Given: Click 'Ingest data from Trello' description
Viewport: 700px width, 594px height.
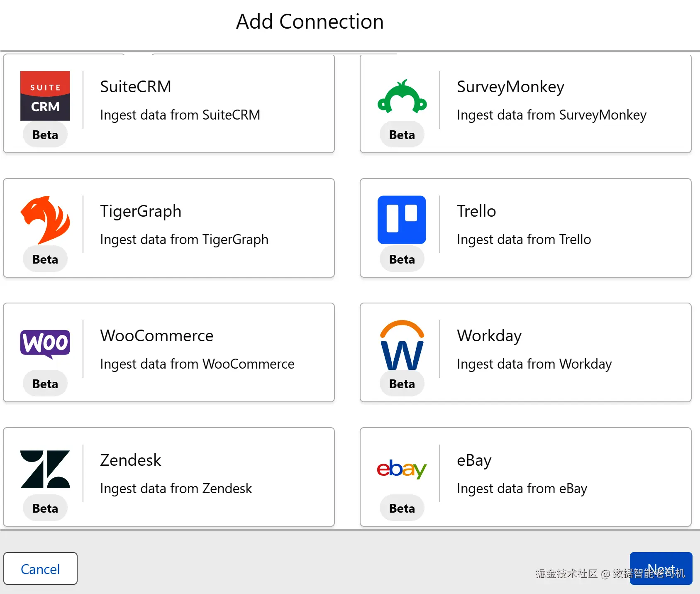Looking at the screenshot, I should pyautogui.click(x=524, y=240).
